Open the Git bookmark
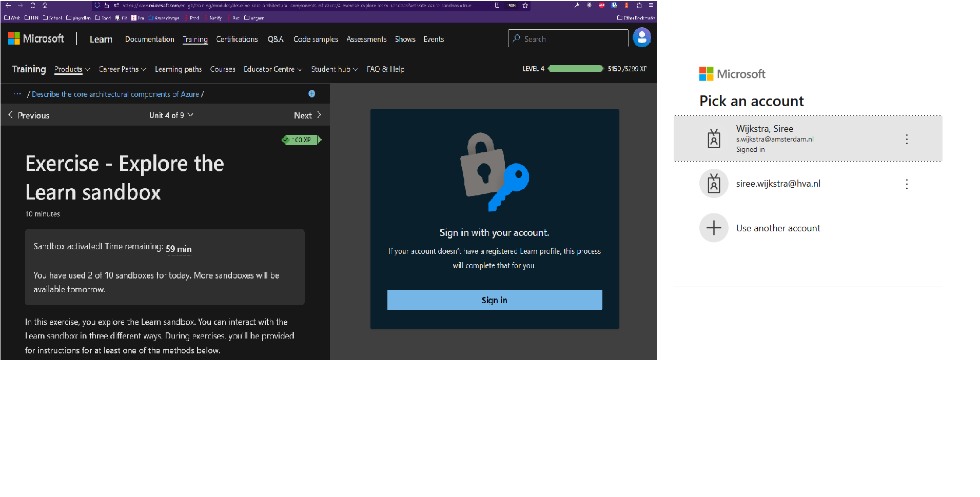This screenshot has width=980, height=497. [121, 18]
